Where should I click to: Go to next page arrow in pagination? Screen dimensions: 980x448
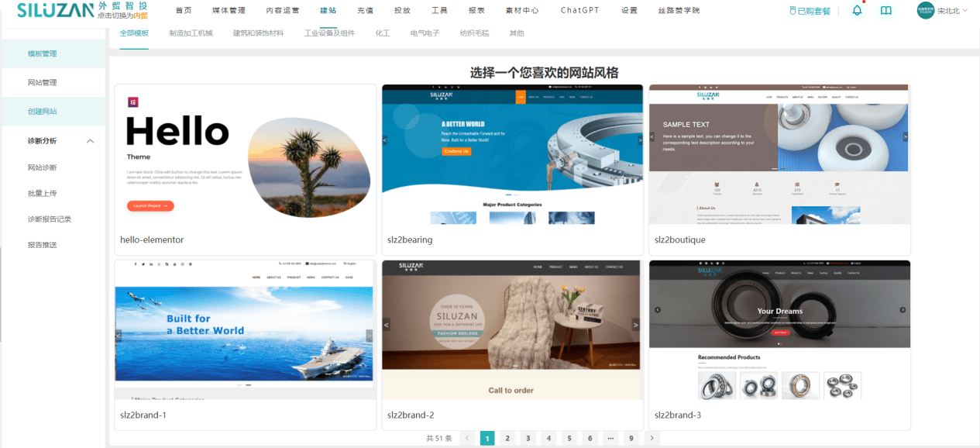pyautogui.click(x=652, y=438)
